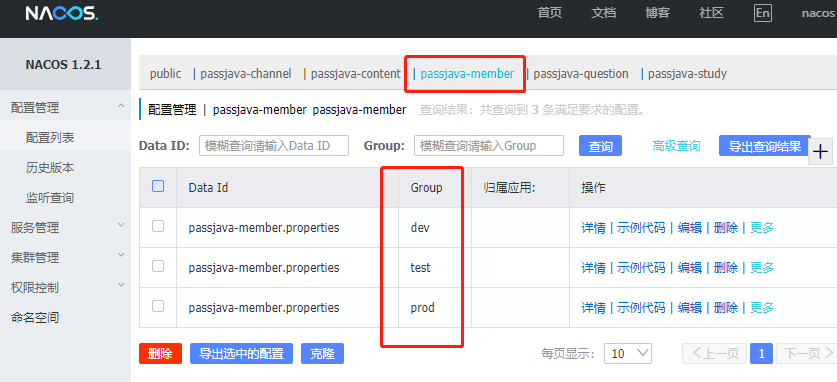The width and height of the screenshot is (837, 382).
Task: Select the passjava-study namespace tab
Action: pos(688,74)
